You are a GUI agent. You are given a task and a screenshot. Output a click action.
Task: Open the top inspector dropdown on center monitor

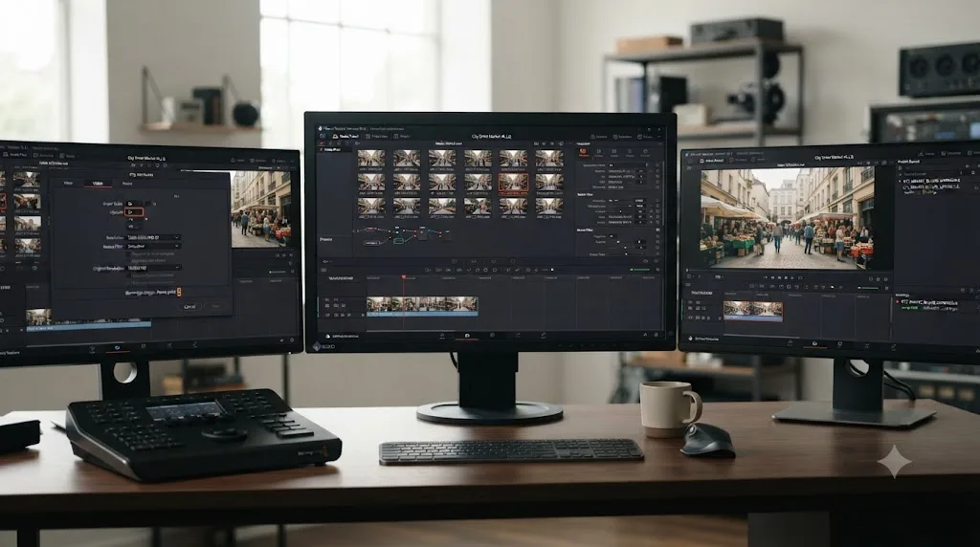click(628, 164)
